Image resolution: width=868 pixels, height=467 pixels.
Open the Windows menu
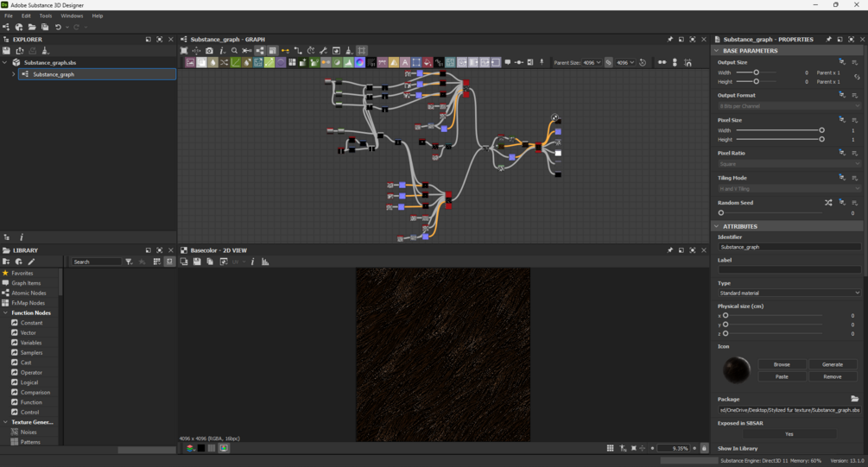(x=72, y=16)
